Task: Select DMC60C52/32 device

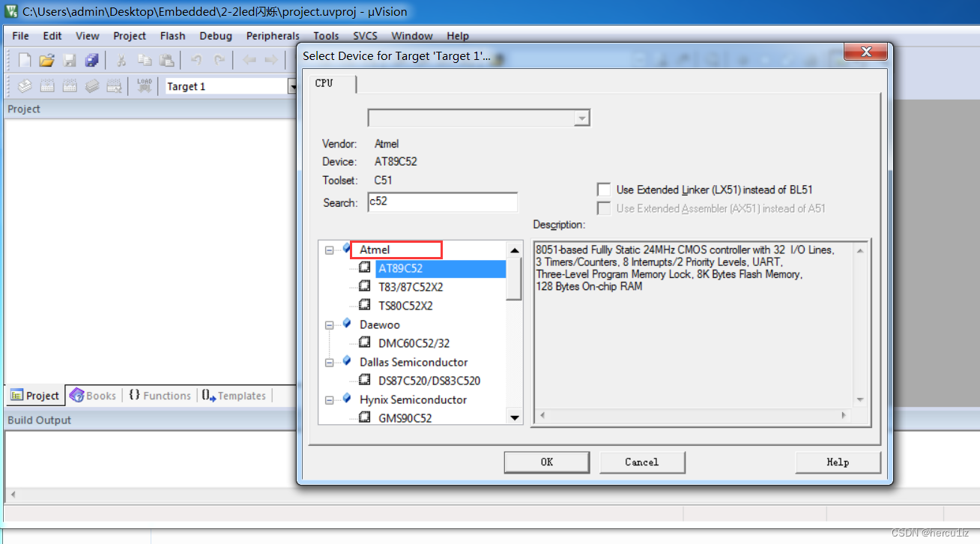Action: [414, 343]
